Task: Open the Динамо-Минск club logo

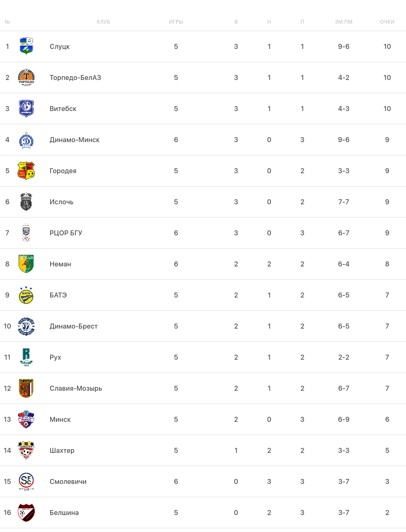Action: coord(26,140)
